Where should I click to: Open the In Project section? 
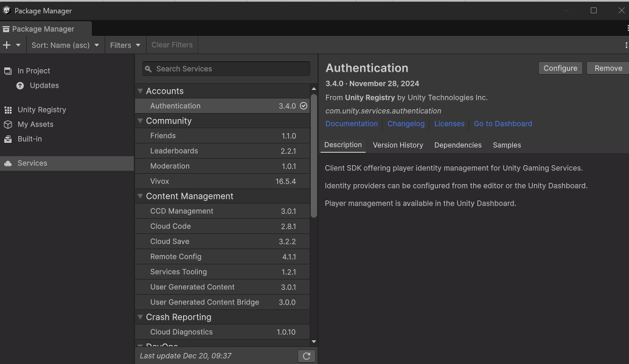click(33, 71)
